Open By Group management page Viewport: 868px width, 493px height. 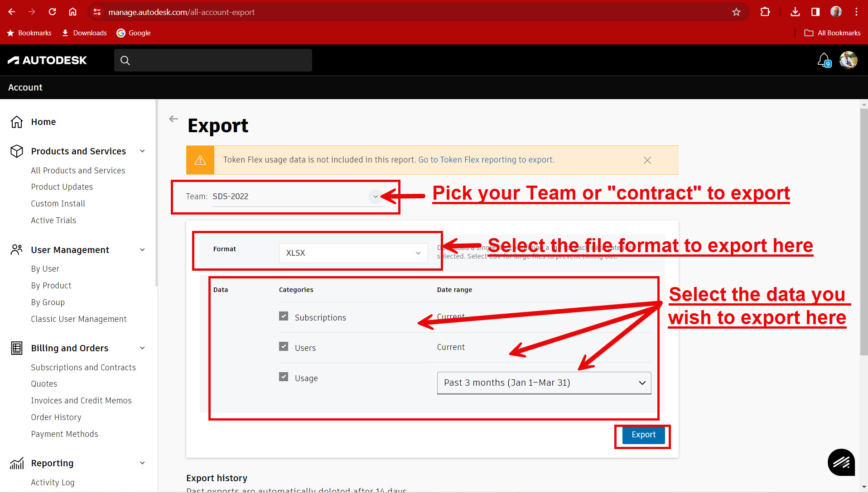(48, 302)
